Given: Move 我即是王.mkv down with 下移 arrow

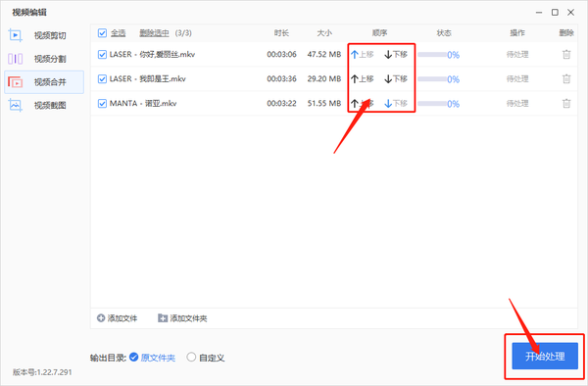Looking at the screenshot, I should pyautogui.click(x=396, y=79).
